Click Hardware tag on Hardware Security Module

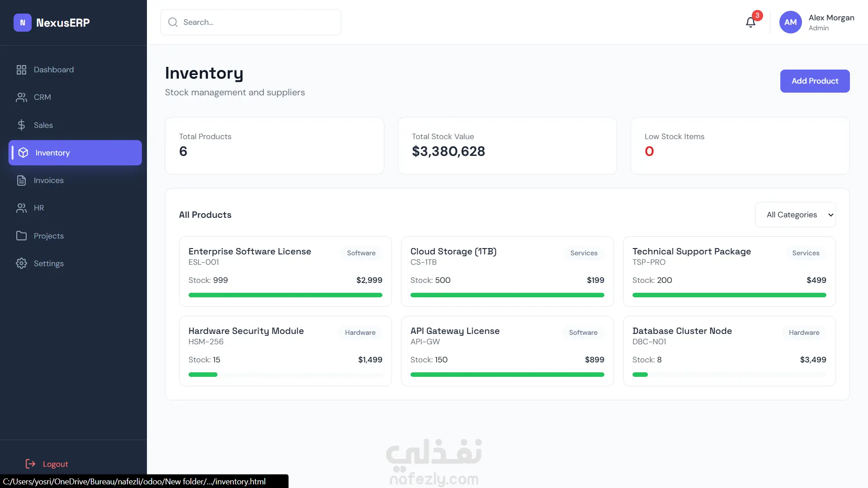(360, 333)
